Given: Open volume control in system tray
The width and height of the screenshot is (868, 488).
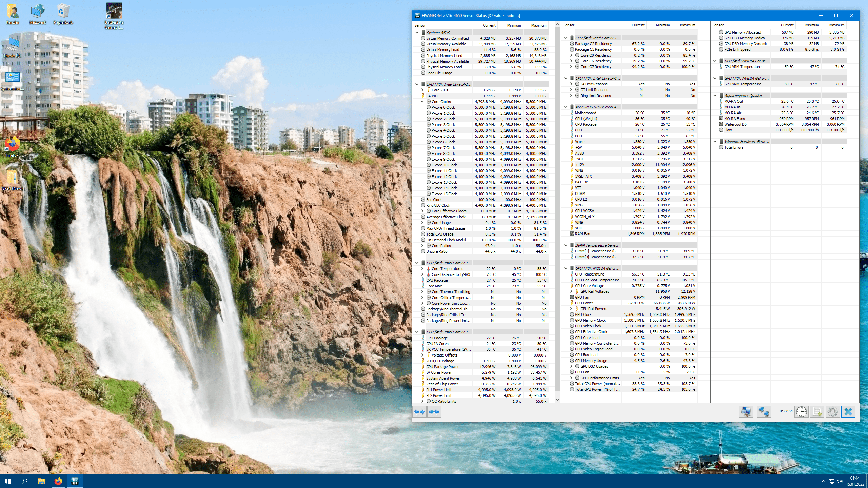Looking at the screenshot, I should click(840, 481).
